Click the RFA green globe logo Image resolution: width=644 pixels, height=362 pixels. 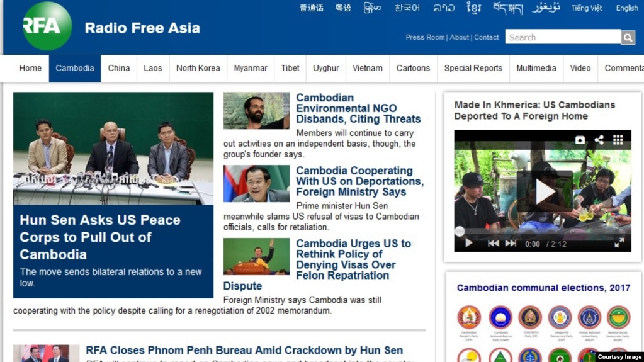[47, 25]
